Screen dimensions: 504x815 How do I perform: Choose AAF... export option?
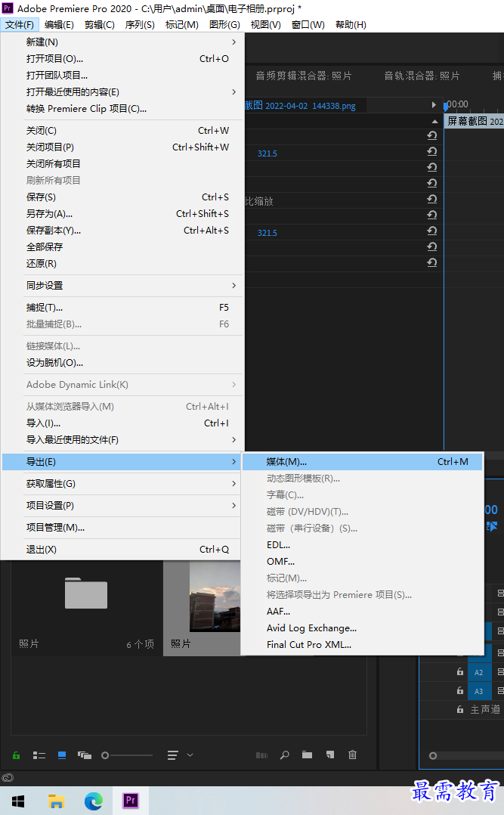(x=362, y=611)
